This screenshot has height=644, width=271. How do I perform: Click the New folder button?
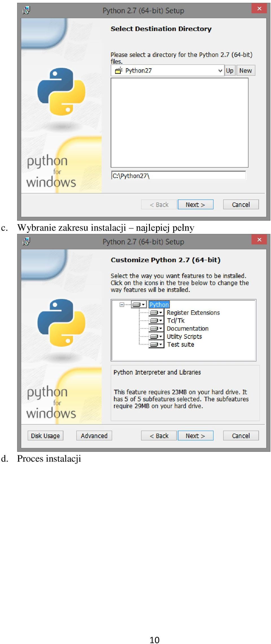tap(246, 70)
